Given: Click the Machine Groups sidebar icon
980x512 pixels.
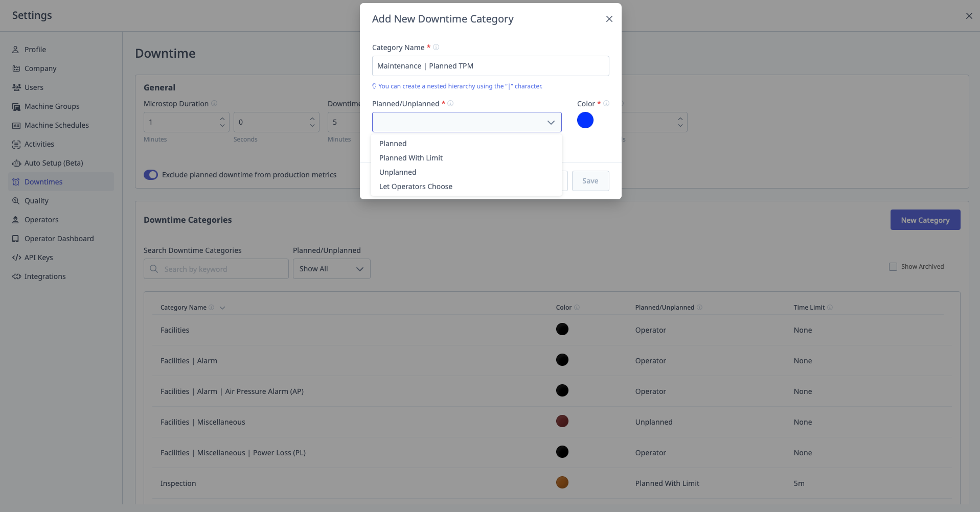Looking at the screenshot, I should [17, 106].
